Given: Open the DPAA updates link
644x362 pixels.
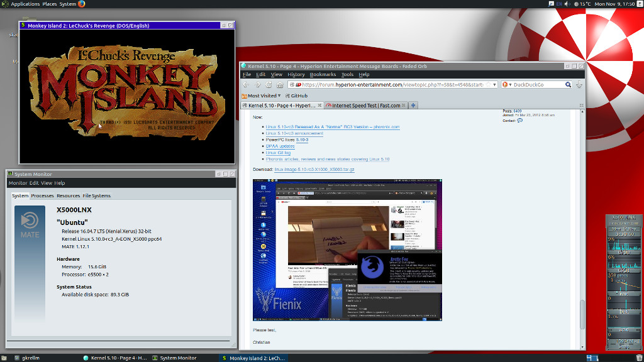Looking at the screenshot, I should pos(280,146).
